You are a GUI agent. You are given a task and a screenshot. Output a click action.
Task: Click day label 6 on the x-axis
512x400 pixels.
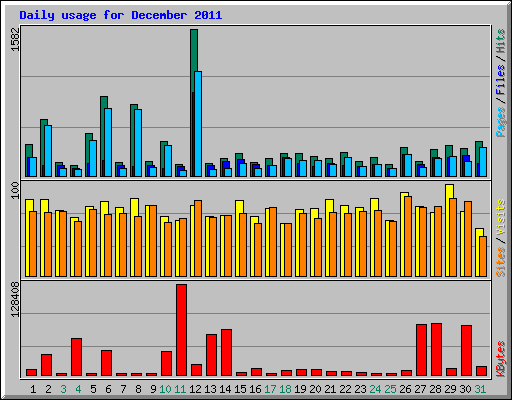click(108, 389)
